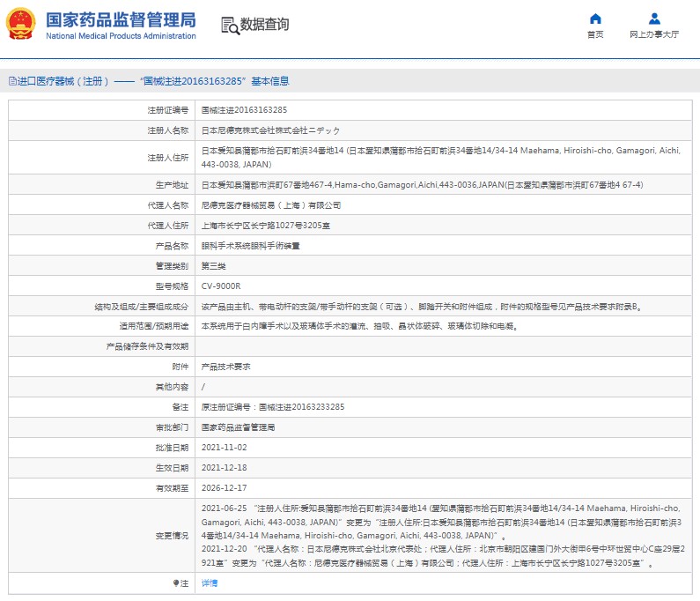This screenshot has height=601, width=700.
Task: Click agent name 尼德克医疗器械贸易（上海）有限公司
Action: coord(270,205)
